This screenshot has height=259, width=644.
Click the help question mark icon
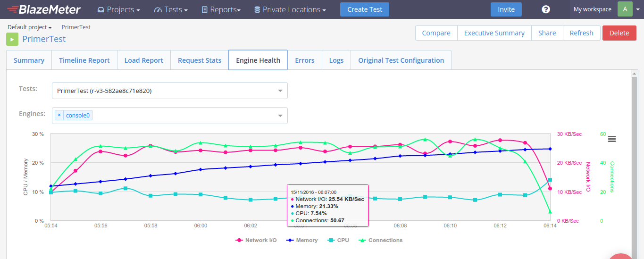click(546, 9)
